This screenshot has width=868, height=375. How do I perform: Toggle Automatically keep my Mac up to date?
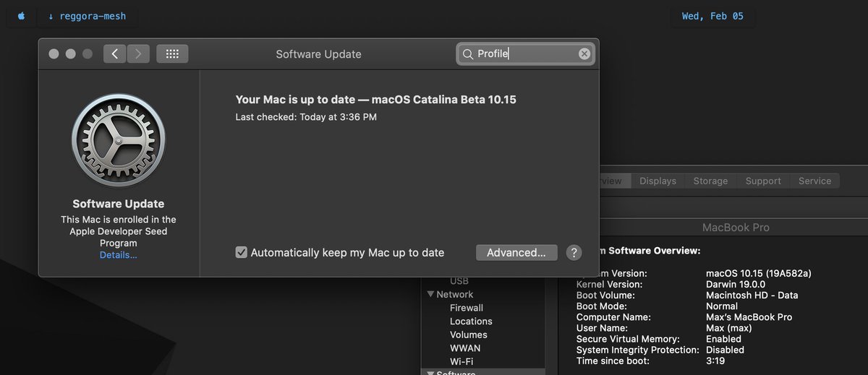242,252
